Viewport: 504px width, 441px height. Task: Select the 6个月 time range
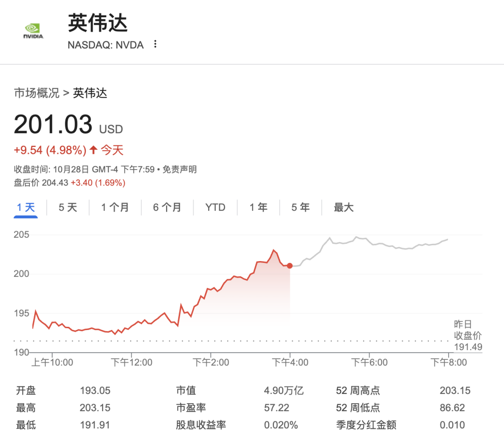point(167,207)
